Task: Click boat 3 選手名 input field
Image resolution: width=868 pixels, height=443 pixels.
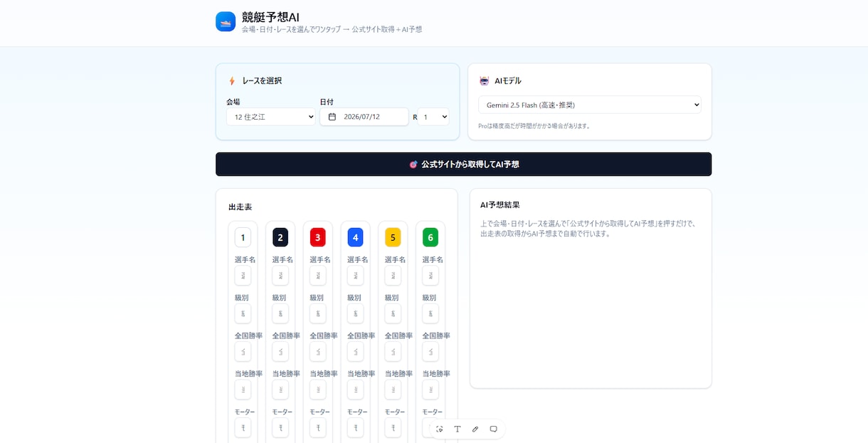Action: click(x=318, y=276)
